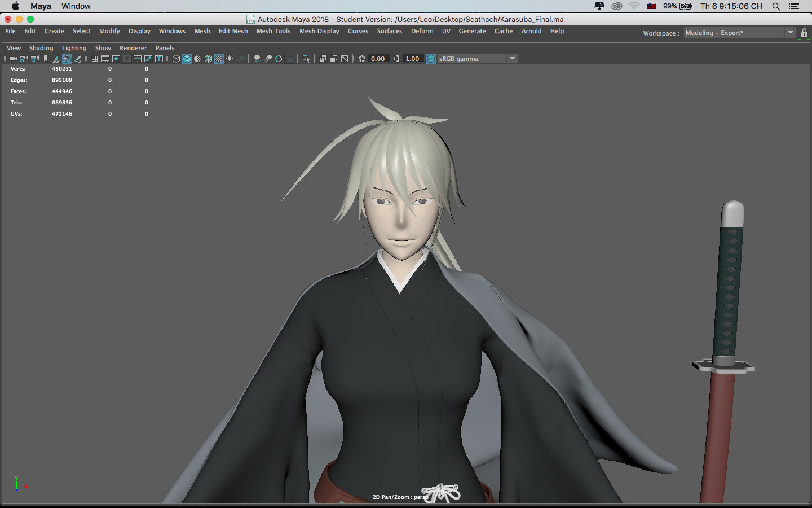Click the Safe Action icon
Screen dimensions: 812x508
148,59
